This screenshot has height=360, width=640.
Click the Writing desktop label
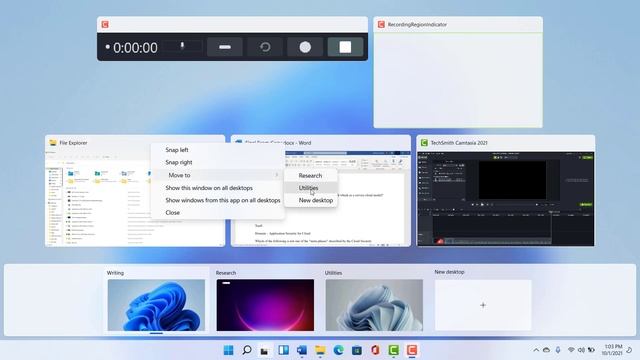point(115,273)
